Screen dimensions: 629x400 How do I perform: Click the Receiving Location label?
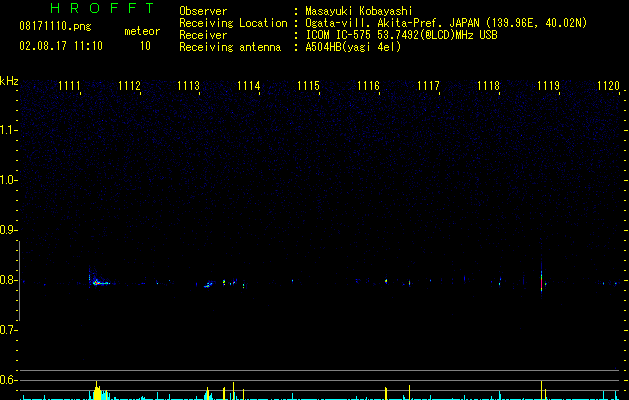tap(233, 23)
